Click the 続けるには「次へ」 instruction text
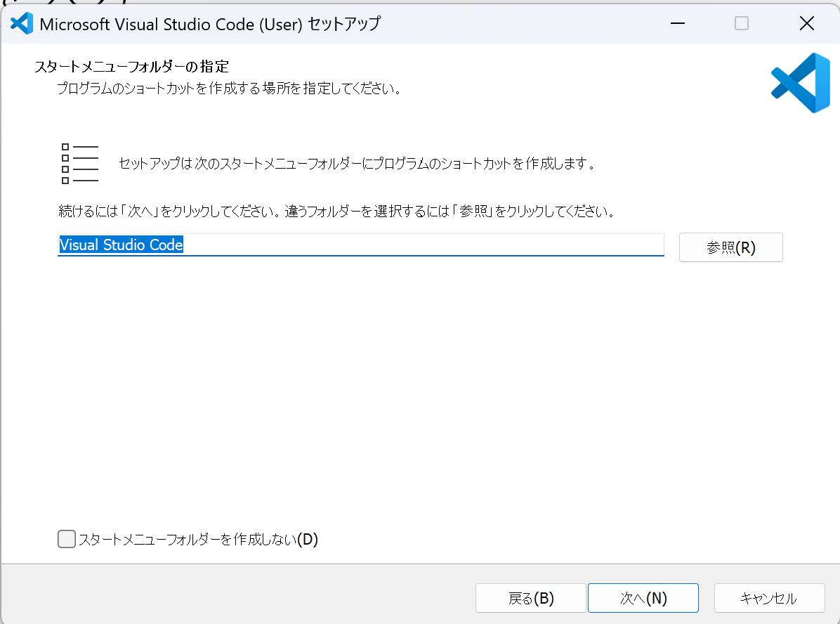 point(336,212)
